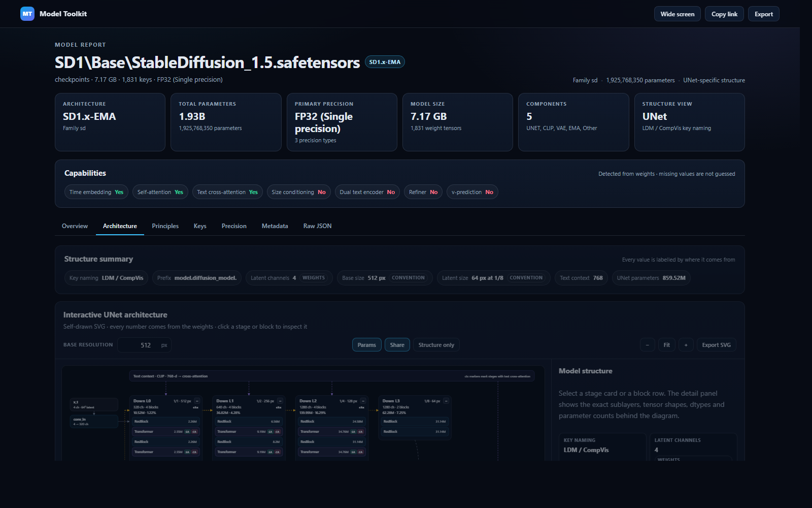Viewport: 812px width, 508px height.
Task: Open the Keys tab
Action: pyautogui.click(x=200, y=226)
